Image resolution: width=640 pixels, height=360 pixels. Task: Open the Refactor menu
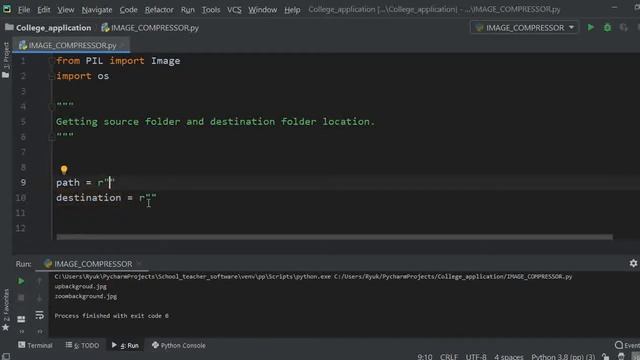tap(159, 9)
